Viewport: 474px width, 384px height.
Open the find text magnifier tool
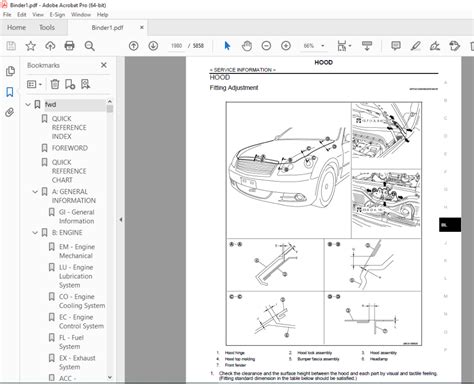[89, 46]
